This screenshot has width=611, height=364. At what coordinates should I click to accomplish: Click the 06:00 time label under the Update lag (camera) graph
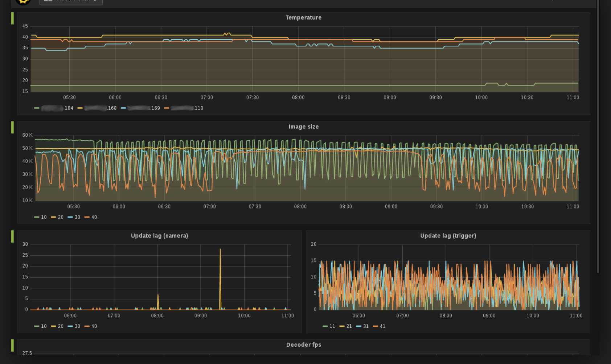(70, 316)
